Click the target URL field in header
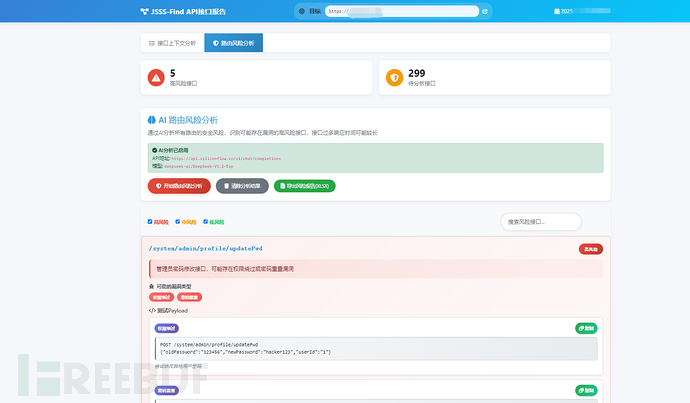This screenshot has width=690, height=403. point(400,12)
